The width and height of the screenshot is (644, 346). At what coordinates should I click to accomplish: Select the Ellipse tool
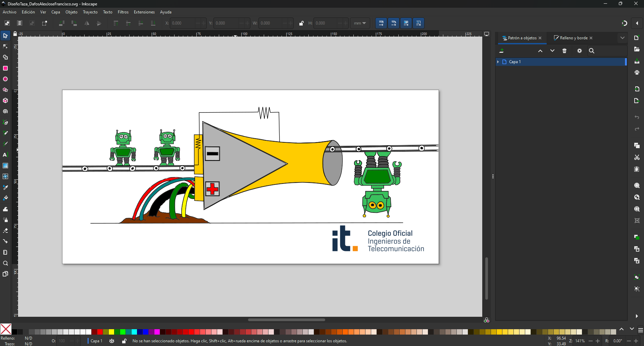coord(5,79)
